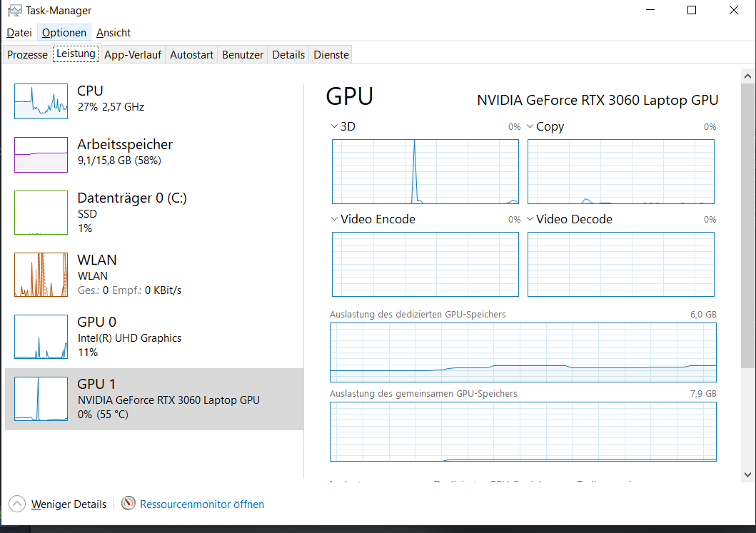Click the 7,9 GB shared memory value
Image resolution: width=756 pixels, height=533 pixels.
coord(703,394)
